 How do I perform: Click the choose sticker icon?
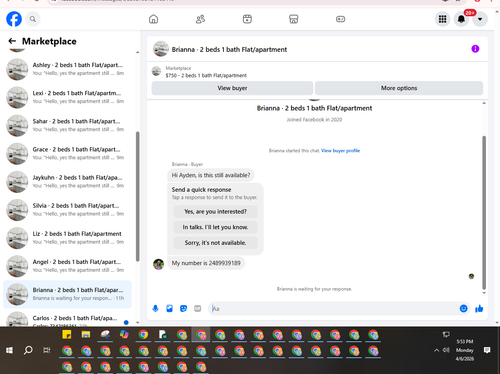pos(183,309)
